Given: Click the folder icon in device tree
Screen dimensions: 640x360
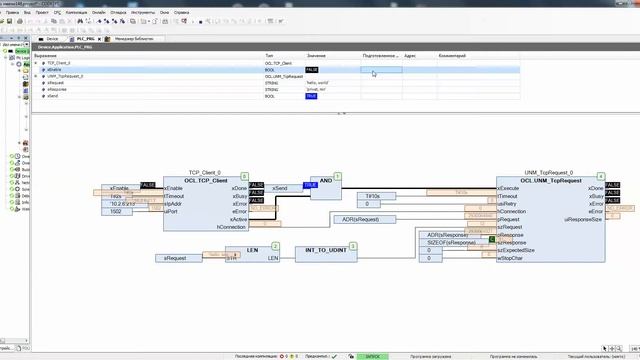Looking at the screenshot, I should [25, 71].
